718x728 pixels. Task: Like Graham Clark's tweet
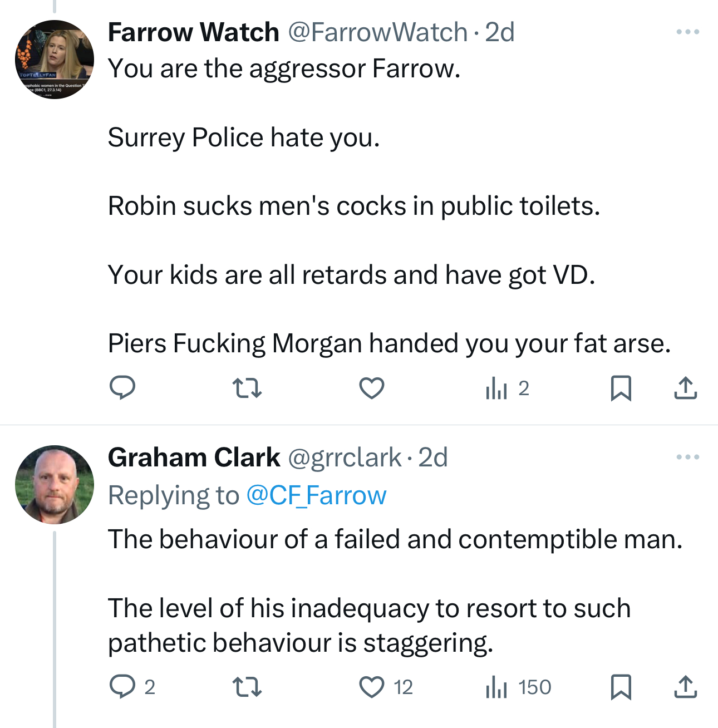pyautogui.click(x=372, y=687)
